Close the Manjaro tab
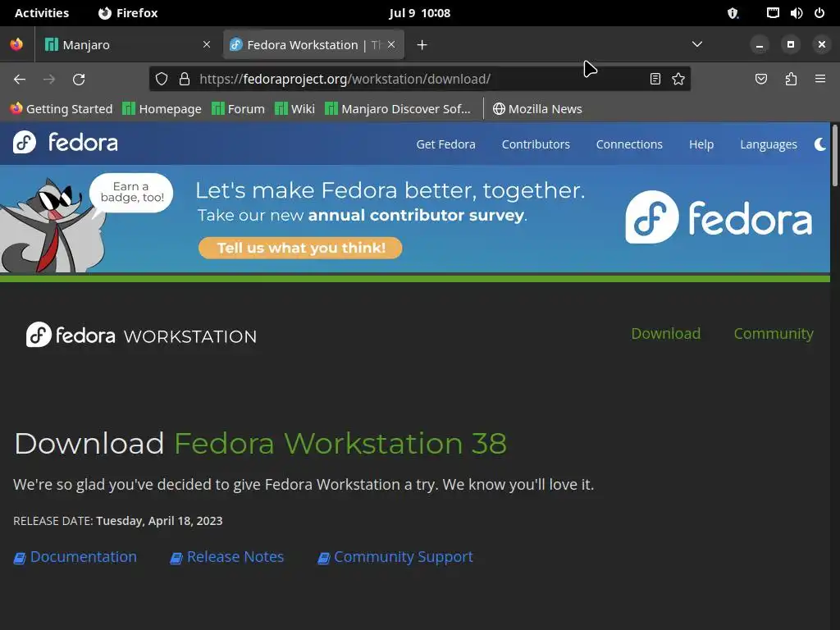 pos(207,44)
